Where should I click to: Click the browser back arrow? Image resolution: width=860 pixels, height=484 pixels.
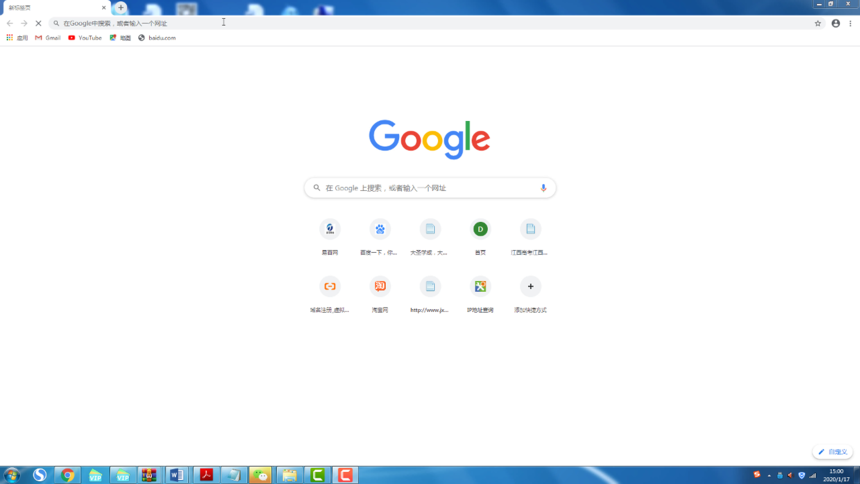pos(10,23)
